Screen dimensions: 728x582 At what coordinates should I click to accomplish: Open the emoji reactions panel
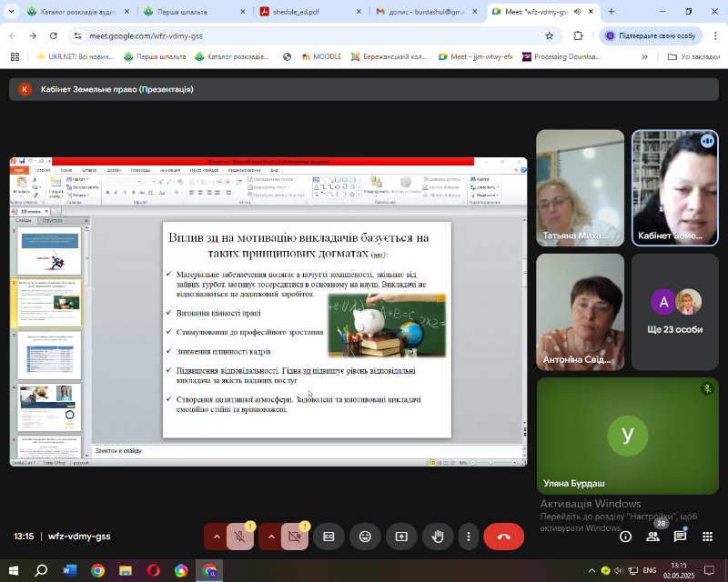365,537
